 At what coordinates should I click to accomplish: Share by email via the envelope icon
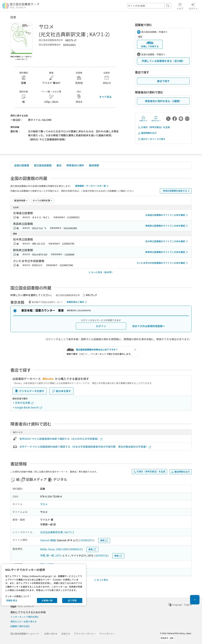click(x=187, y=119)
